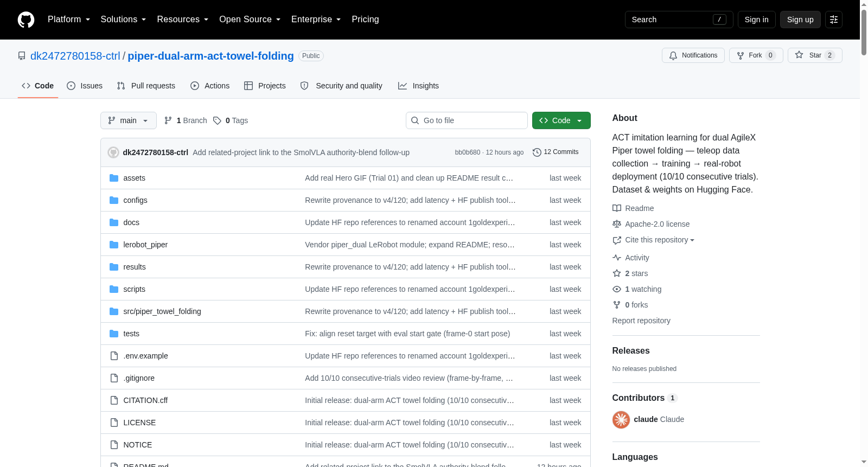Click the watching eye icon
This screenshot has height=467, width=868.
click(x=617, y=289)
